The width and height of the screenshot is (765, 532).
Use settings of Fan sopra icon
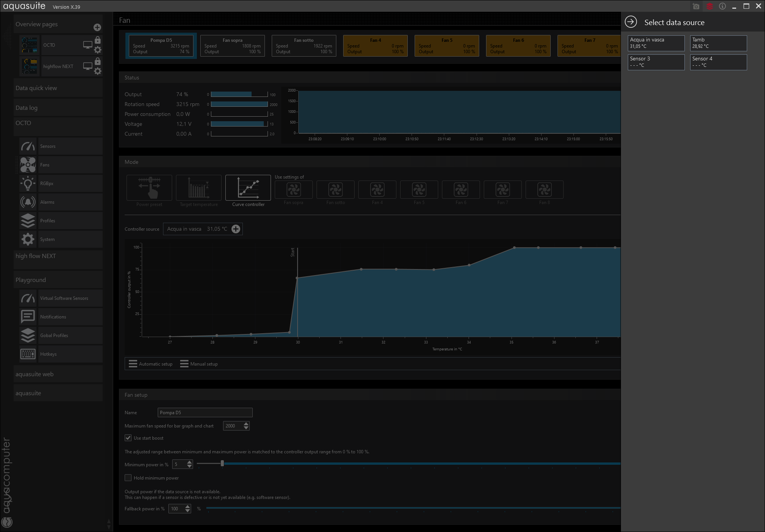click(x=294, y=190)
